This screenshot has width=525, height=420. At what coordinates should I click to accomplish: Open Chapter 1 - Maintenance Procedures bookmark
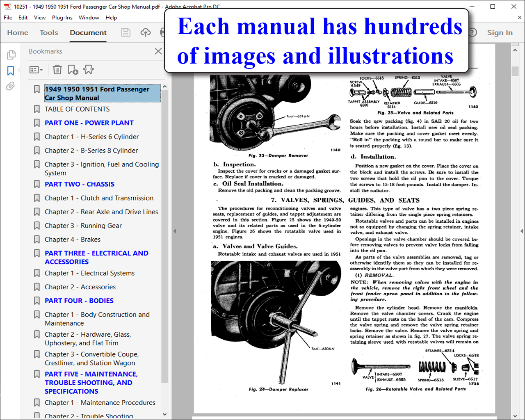[x=100, y=403]
